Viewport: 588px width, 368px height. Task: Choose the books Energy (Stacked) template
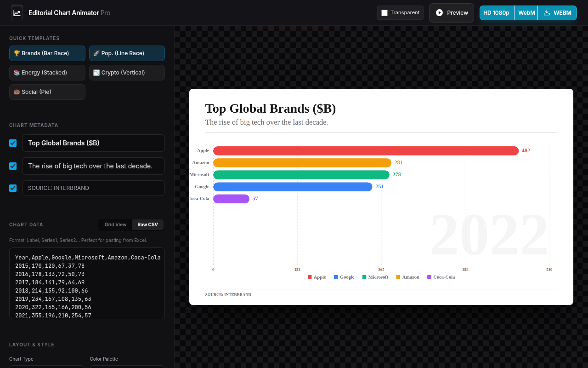click(47, 73)
